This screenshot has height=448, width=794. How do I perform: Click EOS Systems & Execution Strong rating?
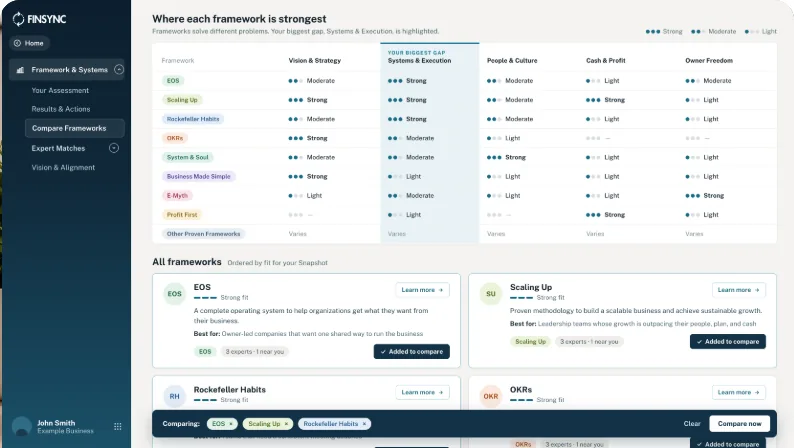tap(407, 80)
